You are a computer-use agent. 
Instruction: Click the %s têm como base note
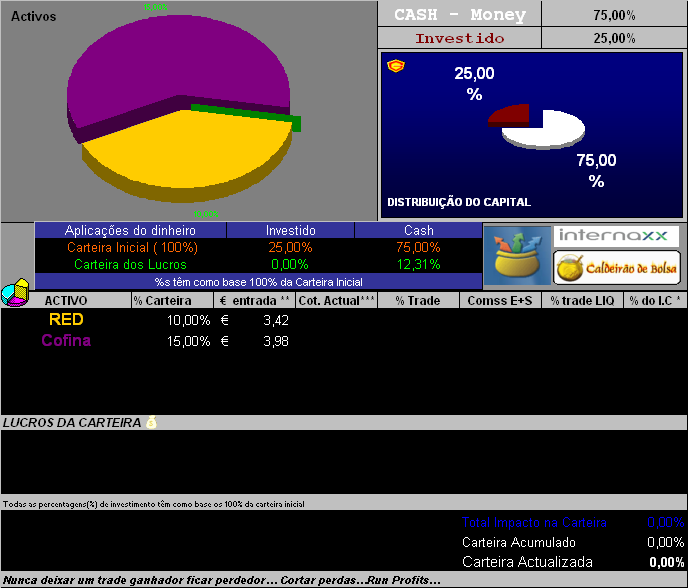point(258,282)
